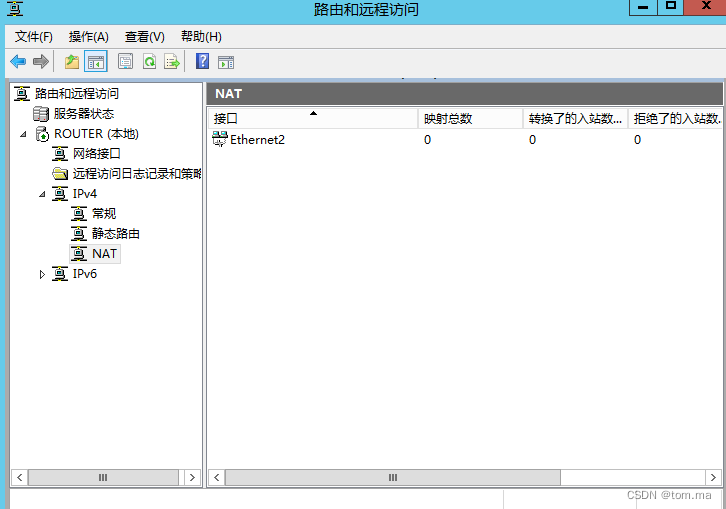Collapse the IPv4 tree node
The image size is (726, 509).
pyautogui.click(x=42, y=194)
